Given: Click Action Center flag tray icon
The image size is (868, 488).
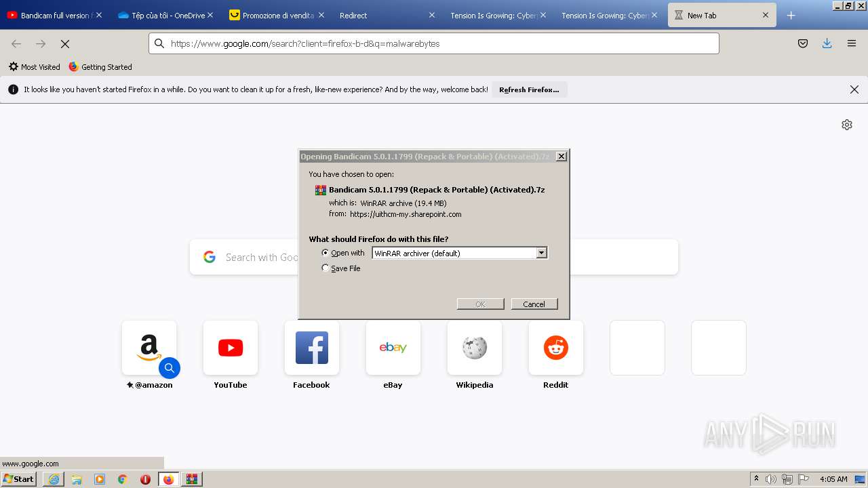Looking at the screenshot, I should click(x=804, y=479).
